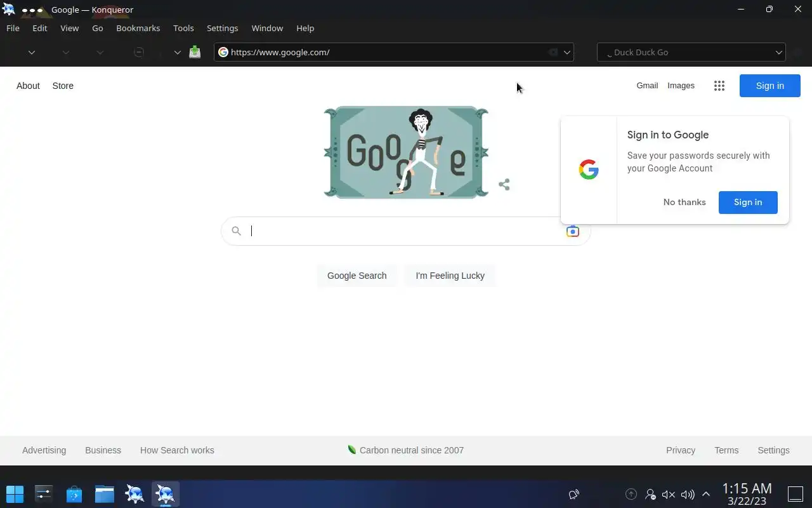
Task: Click the Google G logo in sign-in popup
Action: pos(589,170)
